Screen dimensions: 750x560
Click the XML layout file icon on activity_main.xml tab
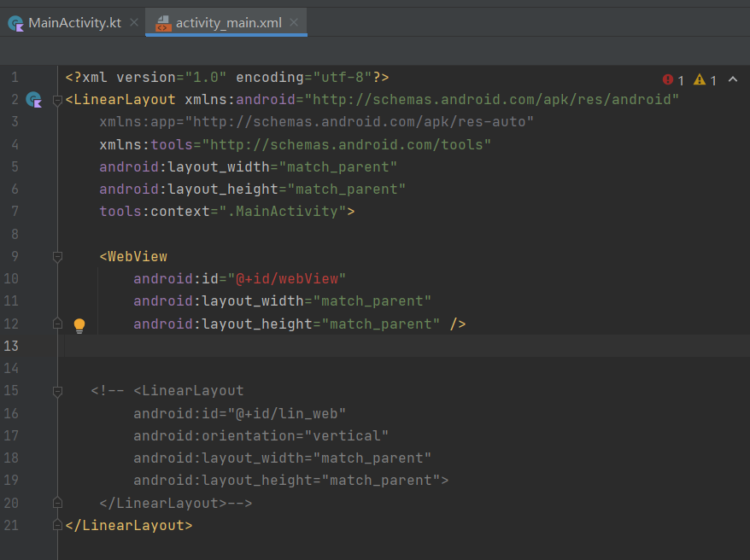coord(163,23)
